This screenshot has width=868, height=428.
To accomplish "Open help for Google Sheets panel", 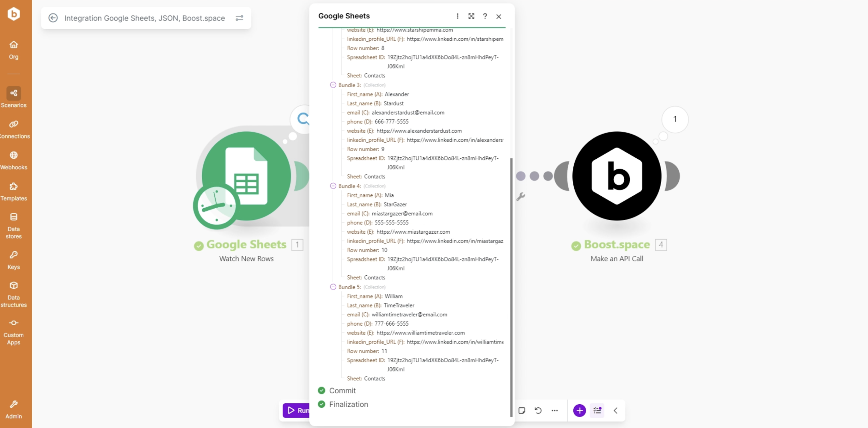I will pos(485,16).
